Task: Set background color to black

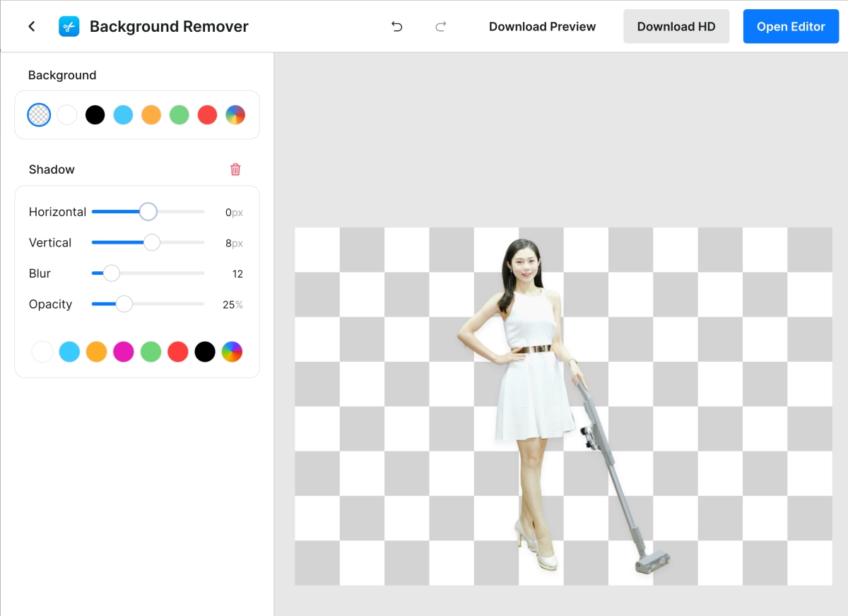Action: click(95, 114)
